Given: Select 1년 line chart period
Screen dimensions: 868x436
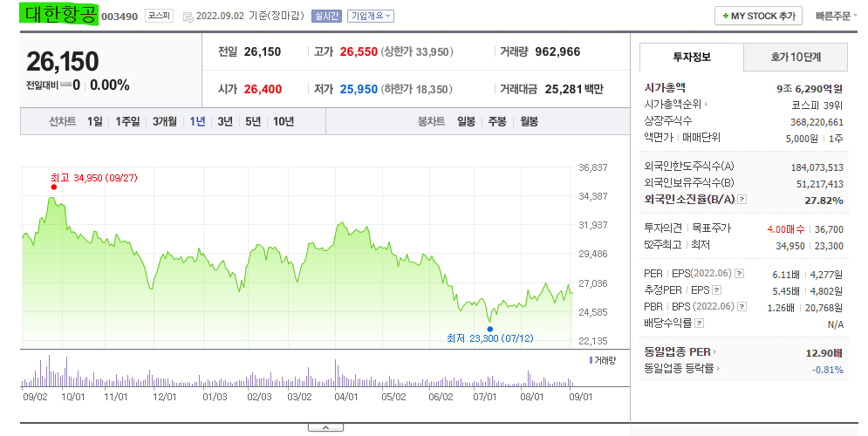Looking at the screenshot, I should pos(197,121).
